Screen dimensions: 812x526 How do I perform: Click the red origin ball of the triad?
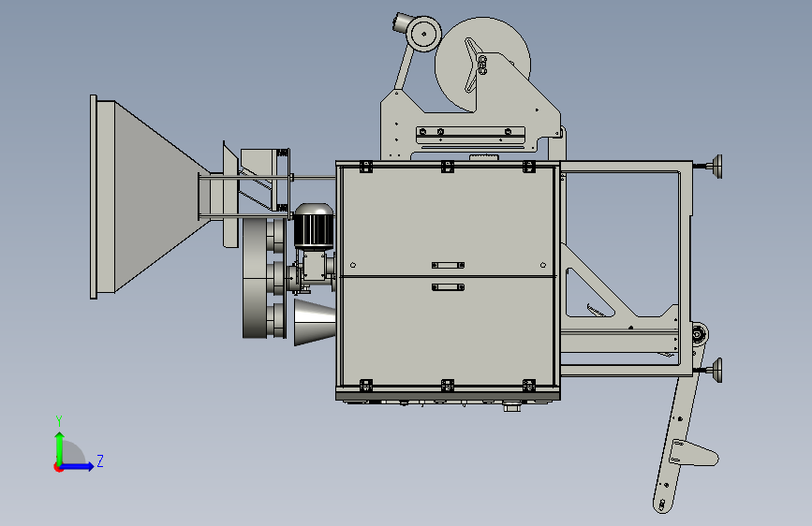58,467
